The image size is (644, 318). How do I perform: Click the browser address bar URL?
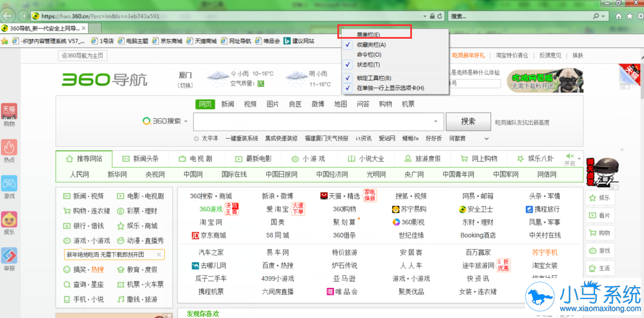coord(100,16)
